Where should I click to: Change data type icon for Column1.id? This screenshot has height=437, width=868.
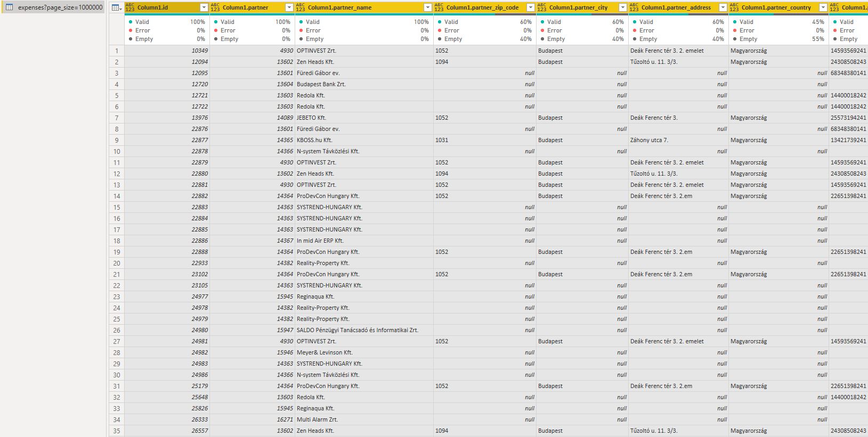130,7
